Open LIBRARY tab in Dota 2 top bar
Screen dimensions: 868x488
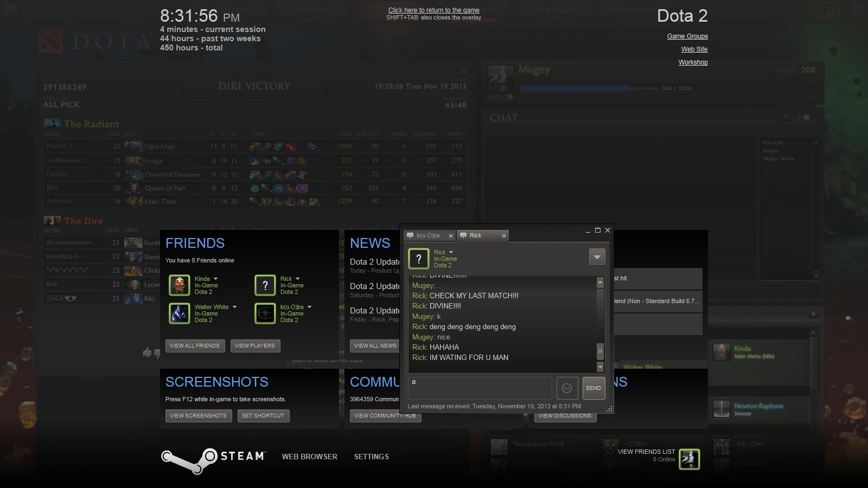pos(554,10)
